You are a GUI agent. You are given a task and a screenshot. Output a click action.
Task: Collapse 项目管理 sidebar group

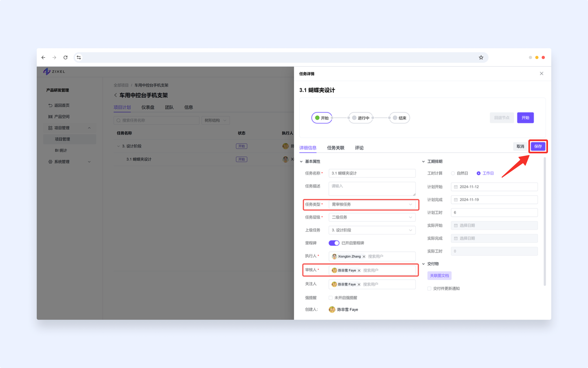(89, 128)
